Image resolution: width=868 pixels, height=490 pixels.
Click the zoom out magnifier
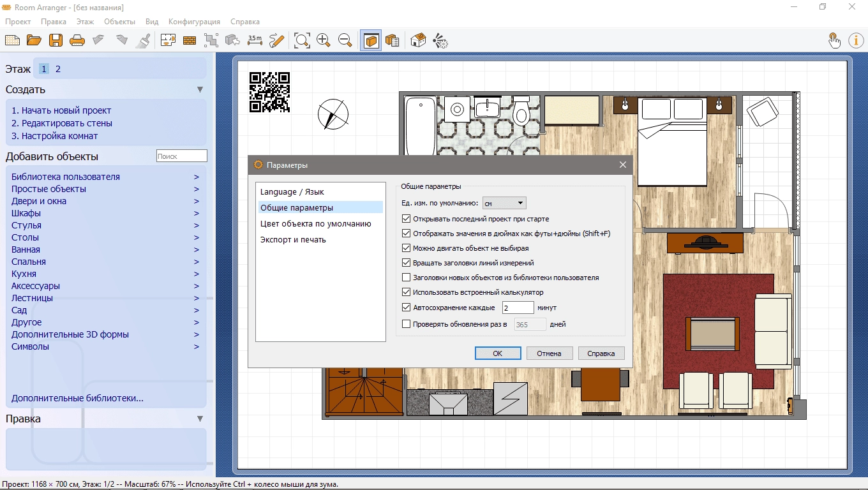(x=345, y=40)
